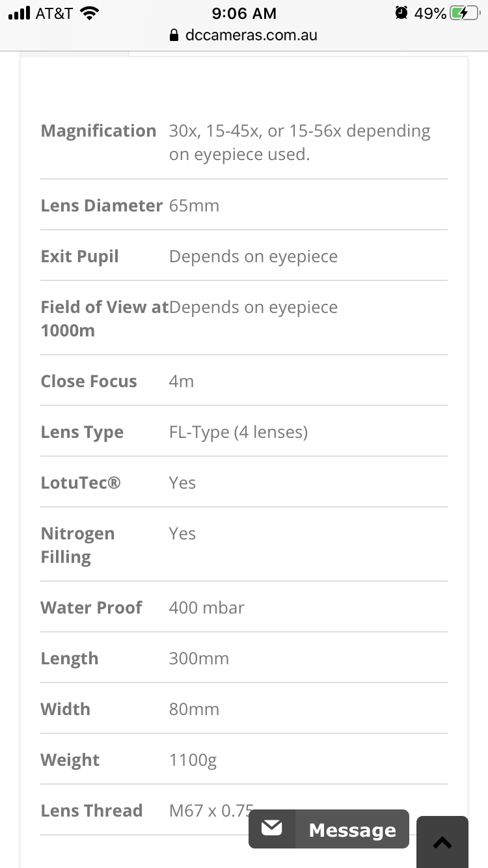Tap the Exit Pupil row label
488x868 pixels.
click(x=79, y=256)
